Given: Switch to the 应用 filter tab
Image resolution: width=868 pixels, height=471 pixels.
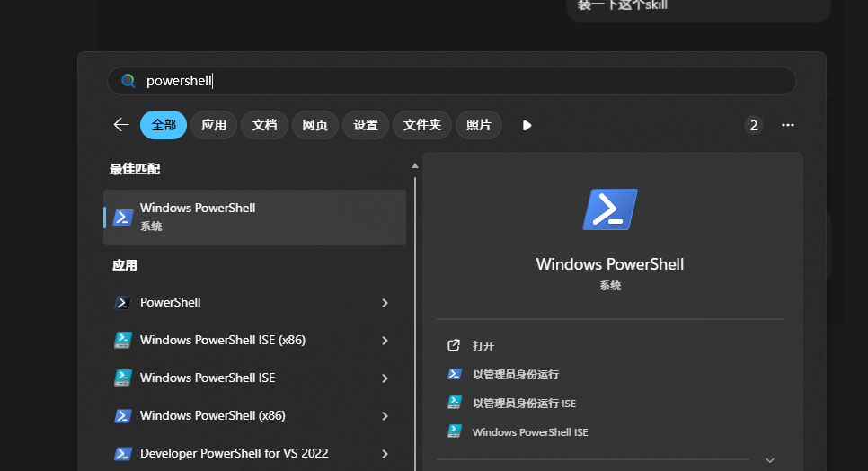Looking at the screenshot, I should coord(214,125).
